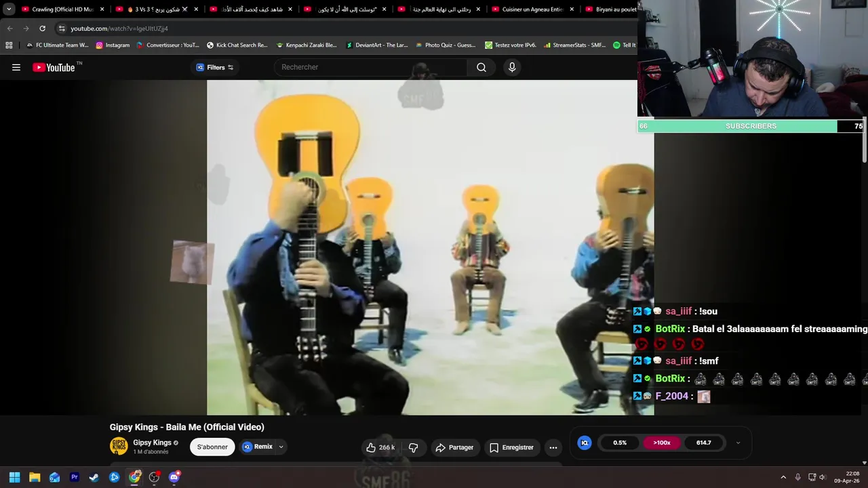Open the IQ Filters button

pyautogui.click(x=214, y=67)
